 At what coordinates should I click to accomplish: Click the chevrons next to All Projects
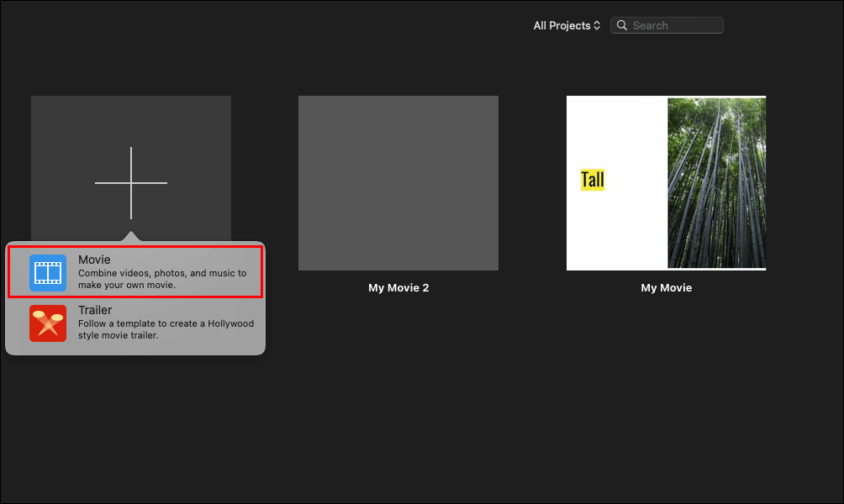(x=598, y=25)
